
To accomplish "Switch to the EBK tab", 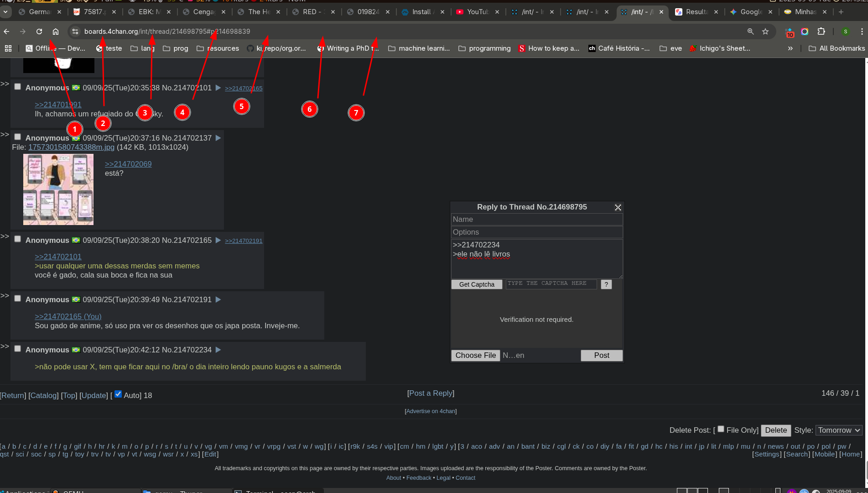I will 149,12.
